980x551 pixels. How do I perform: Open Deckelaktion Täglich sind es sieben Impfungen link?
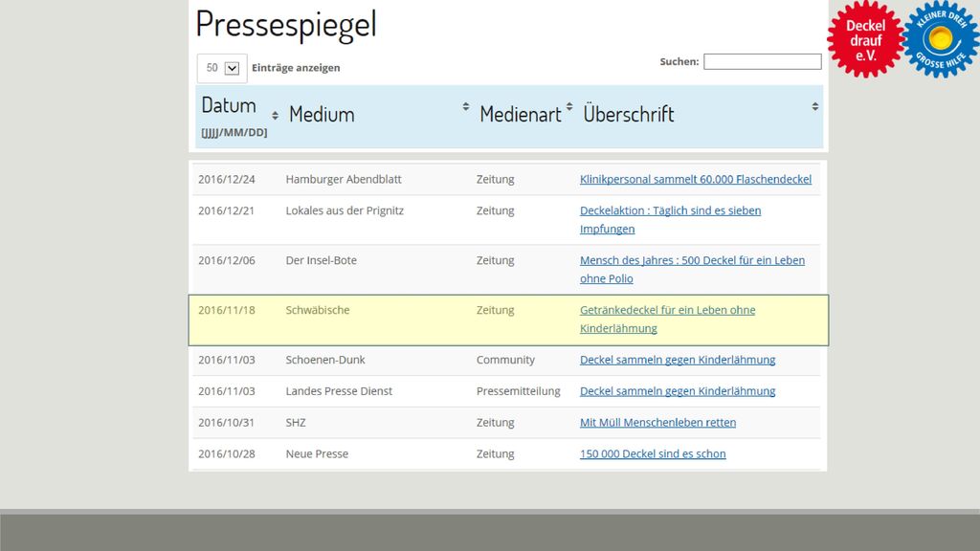pyautogui.click(x=670, y=219)
